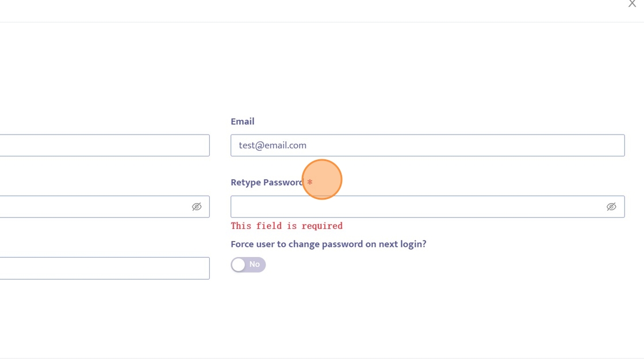Toggle the force password change switch

[248, 265]
